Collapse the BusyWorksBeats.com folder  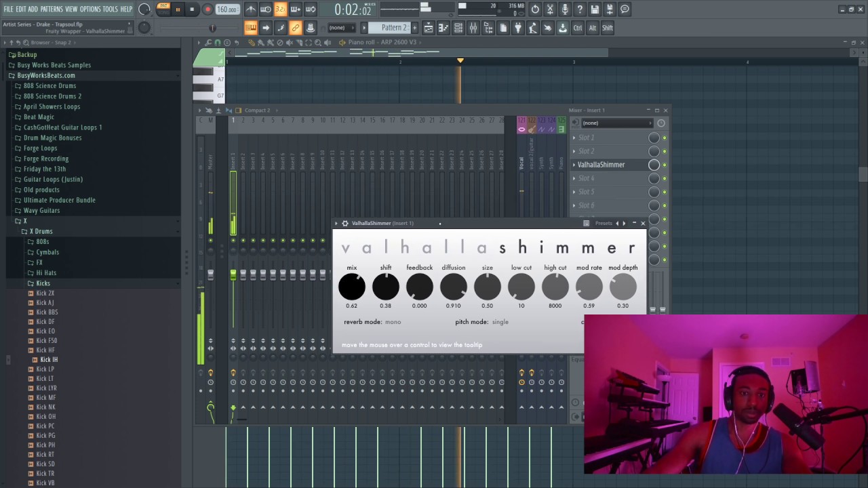[x=45, y=75]
